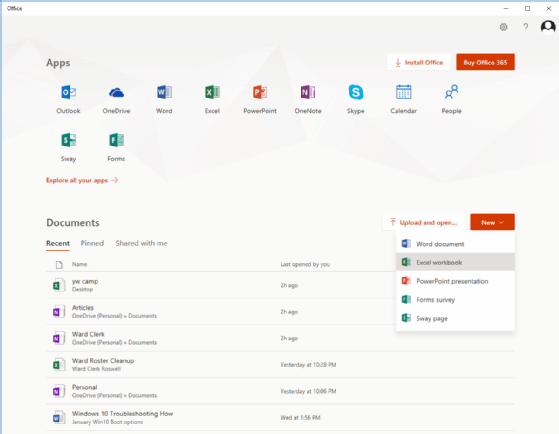Click the Install Office button
This screenshot has height=434, width=559.
tap(419, 62)
